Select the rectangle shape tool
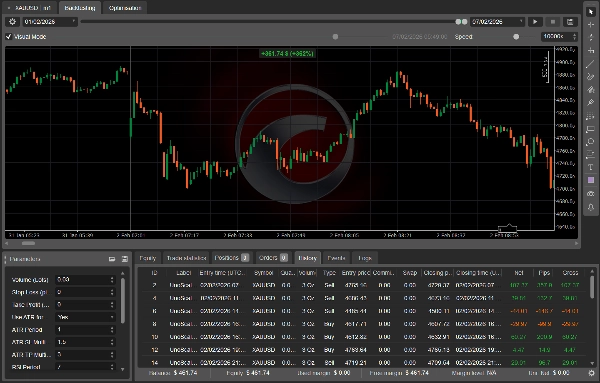 point(591,129)
